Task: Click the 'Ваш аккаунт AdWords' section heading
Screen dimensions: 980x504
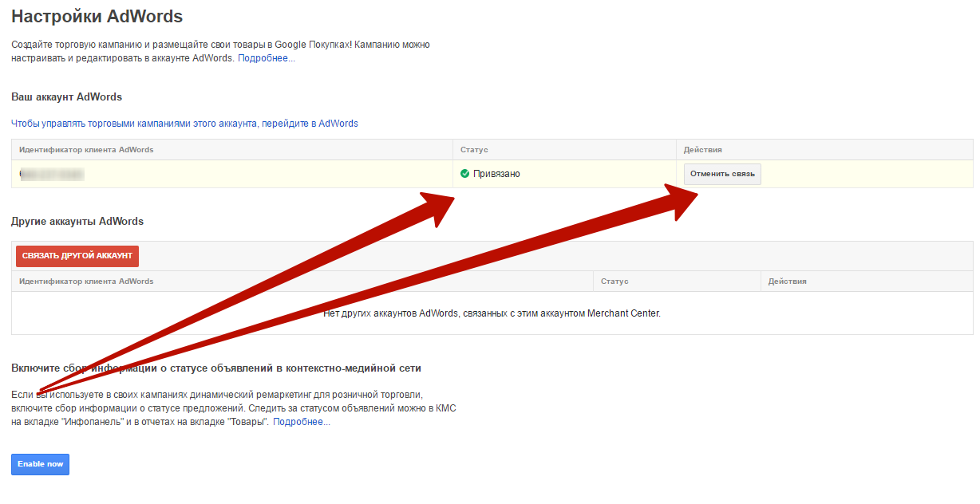Action: tap(67, 96)
